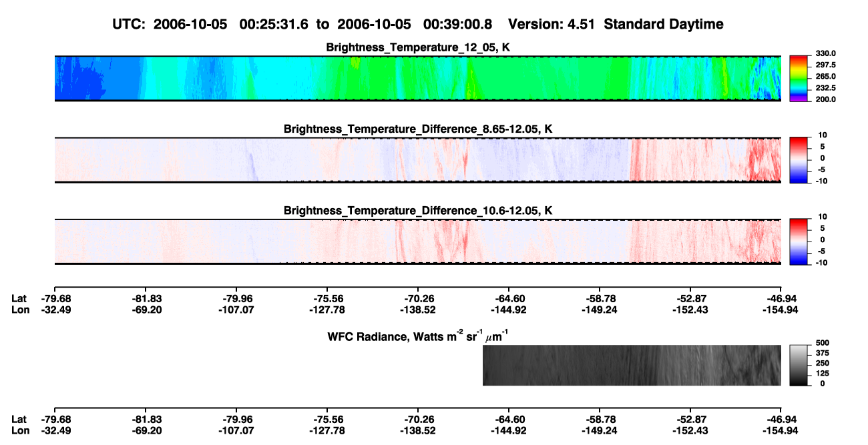
Task: Click the 'Lat' axis label beneath the WFC Radiance panel
Action: coord(19,419)
